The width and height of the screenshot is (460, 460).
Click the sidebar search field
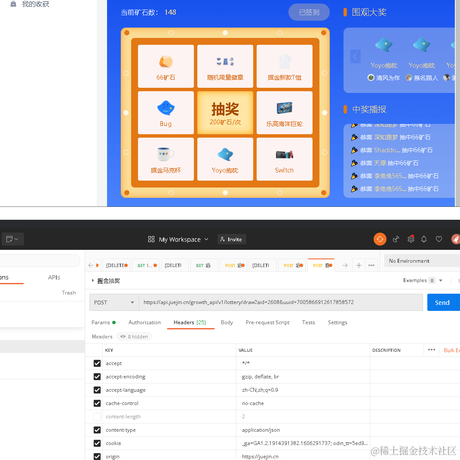(x=40, y=261)
